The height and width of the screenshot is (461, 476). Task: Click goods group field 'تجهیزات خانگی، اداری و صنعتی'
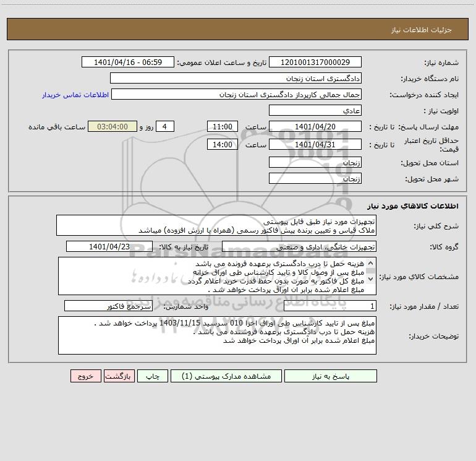[299, 246]
